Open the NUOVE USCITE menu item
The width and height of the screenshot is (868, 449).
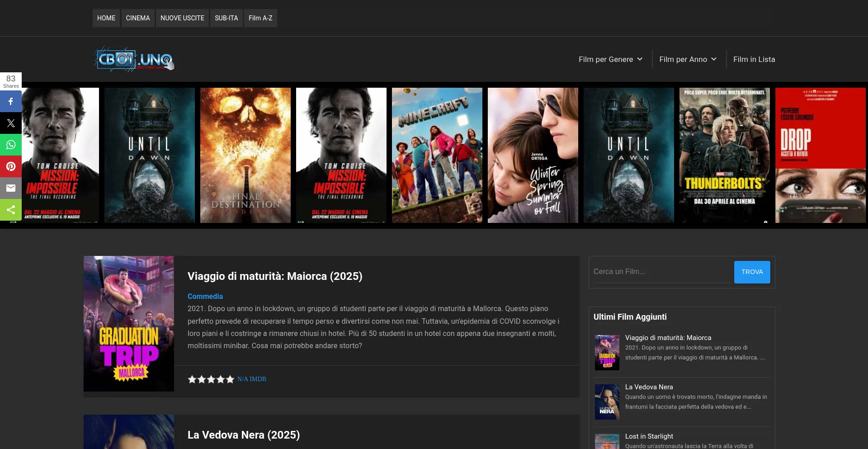point(182,18)
